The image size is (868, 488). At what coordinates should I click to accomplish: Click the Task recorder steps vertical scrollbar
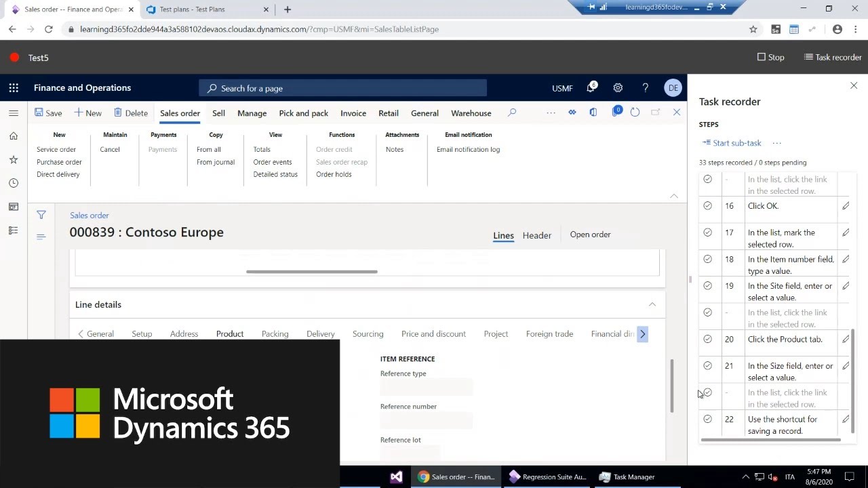853,381
